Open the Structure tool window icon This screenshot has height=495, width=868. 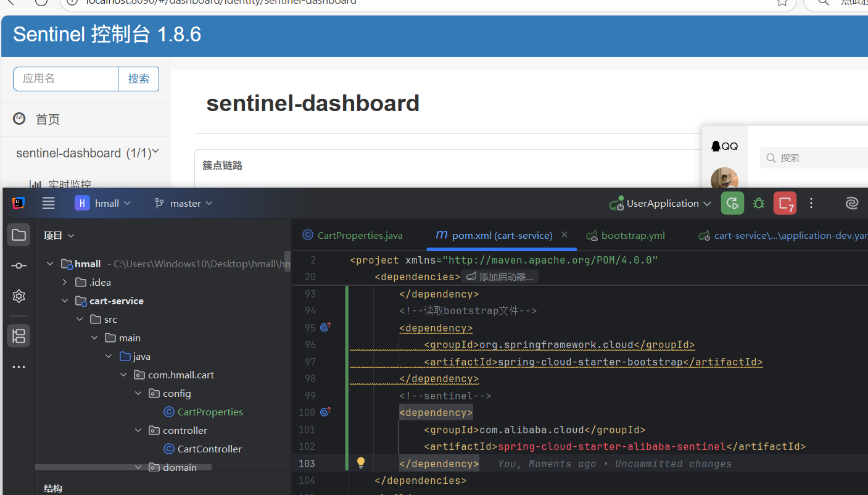tap(19, 336)
